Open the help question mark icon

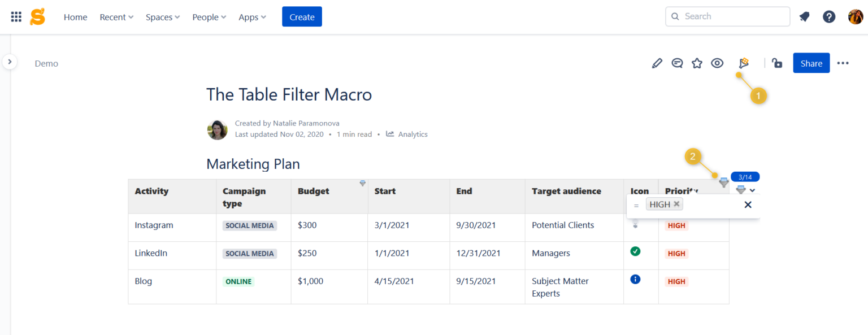tap(829, 17)
